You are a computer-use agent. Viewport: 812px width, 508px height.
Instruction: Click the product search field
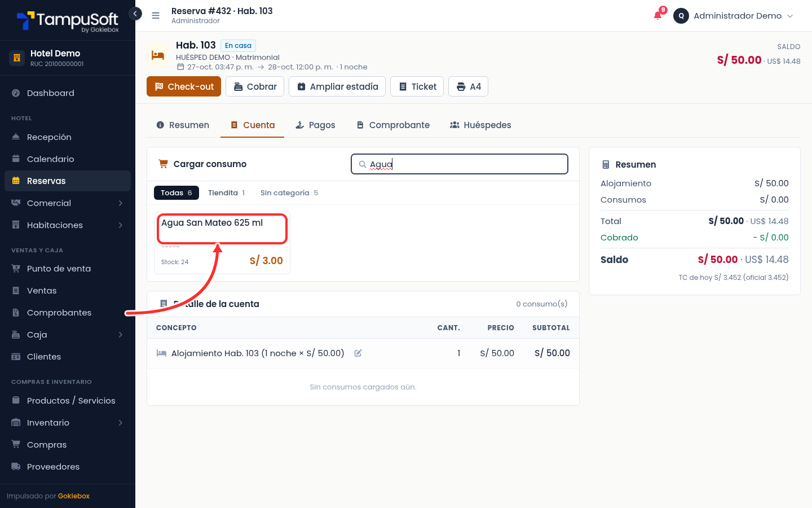[460, 164]
